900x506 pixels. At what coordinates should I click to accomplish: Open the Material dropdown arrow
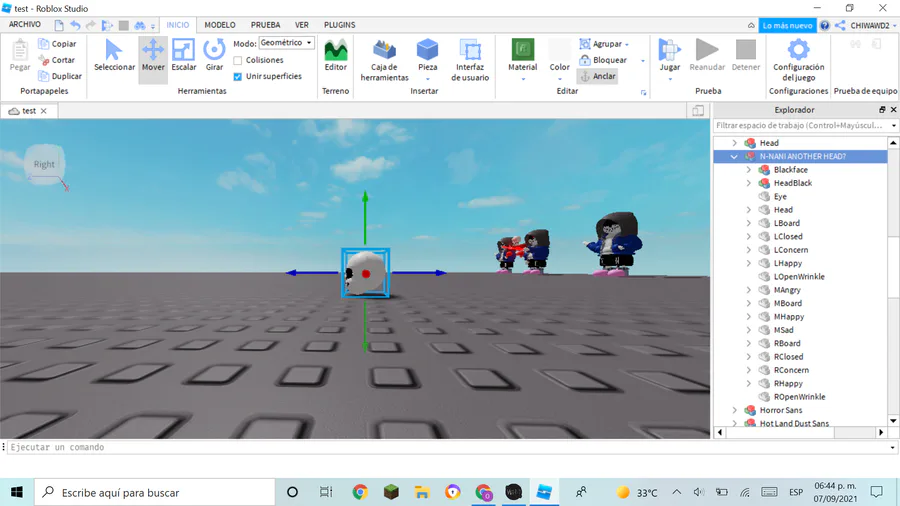click(x=523, y=79)
